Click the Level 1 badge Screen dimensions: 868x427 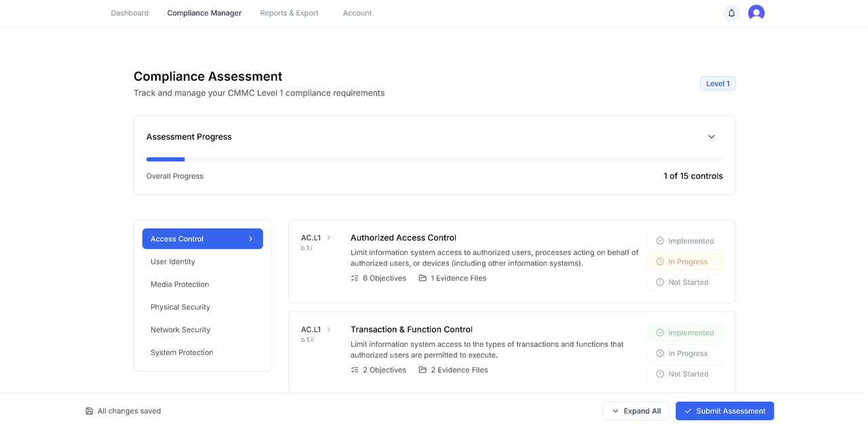pos(717,83)
